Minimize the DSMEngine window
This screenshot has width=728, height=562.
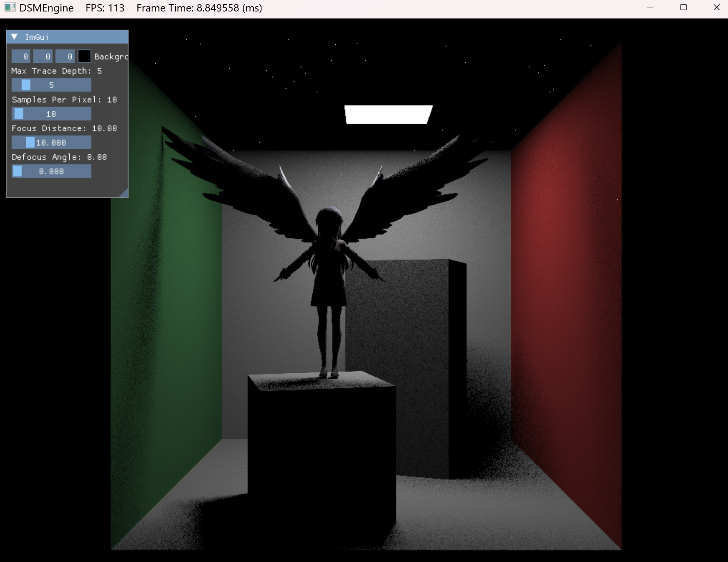click(x=650, y=8)
